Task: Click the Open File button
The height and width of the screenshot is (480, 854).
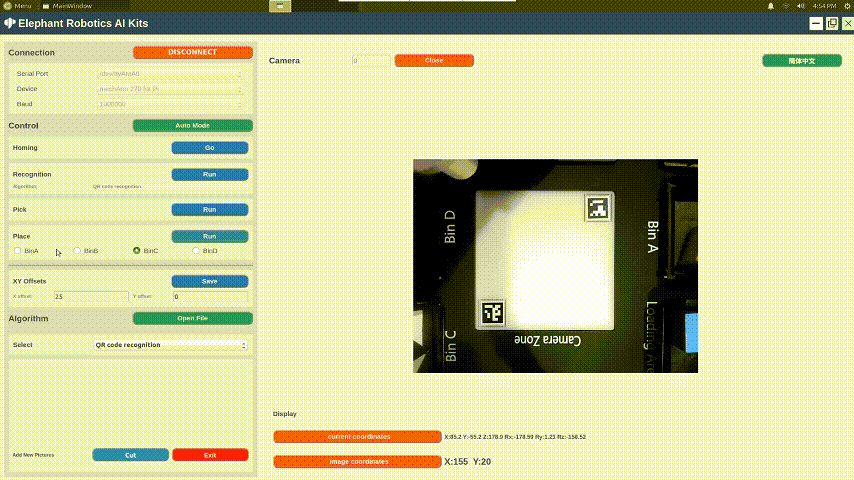Action: coord(192,318)
